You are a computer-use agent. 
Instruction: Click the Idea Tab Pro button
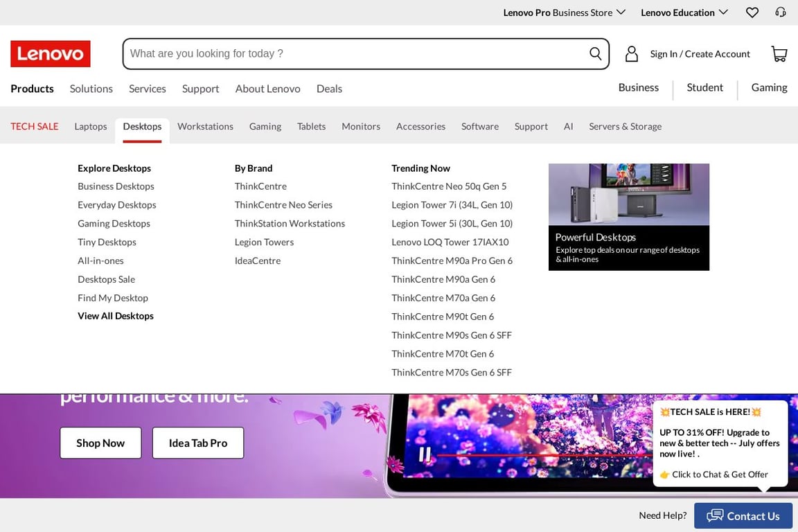pos(198,443)
